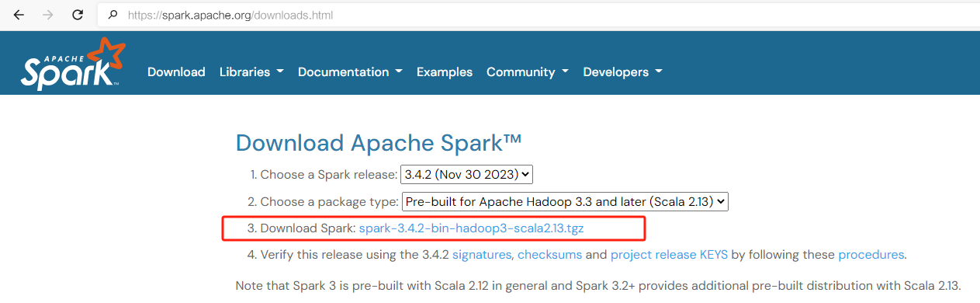The image size is (980, 303).
Task: Expand the Community menu
Action: click(528, 71)
